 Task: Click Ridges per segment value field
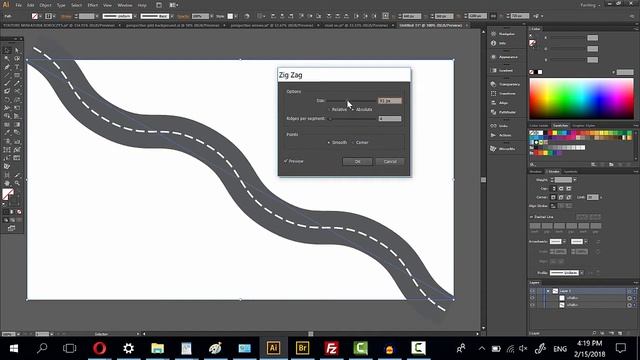389,119
